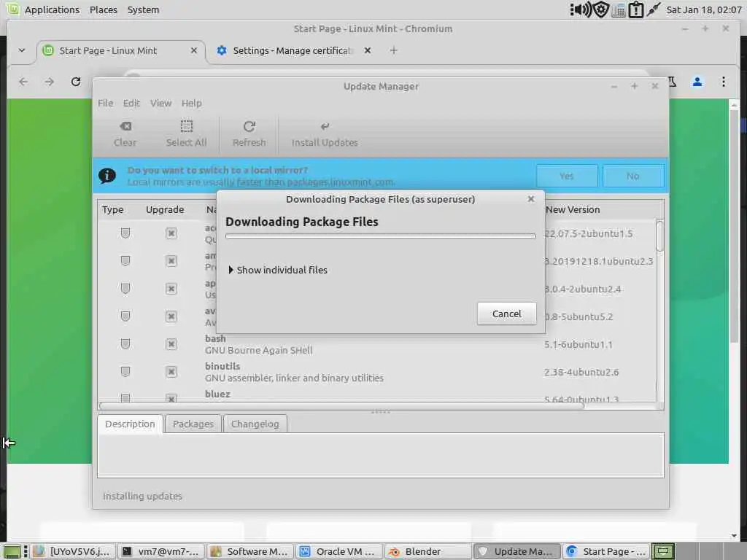Toggle upgrade checkbox for version 3.0.4-2ubuntu2.4 row
Screen dimensions: 747x560
pyautogui.click(x=171, y=289)
